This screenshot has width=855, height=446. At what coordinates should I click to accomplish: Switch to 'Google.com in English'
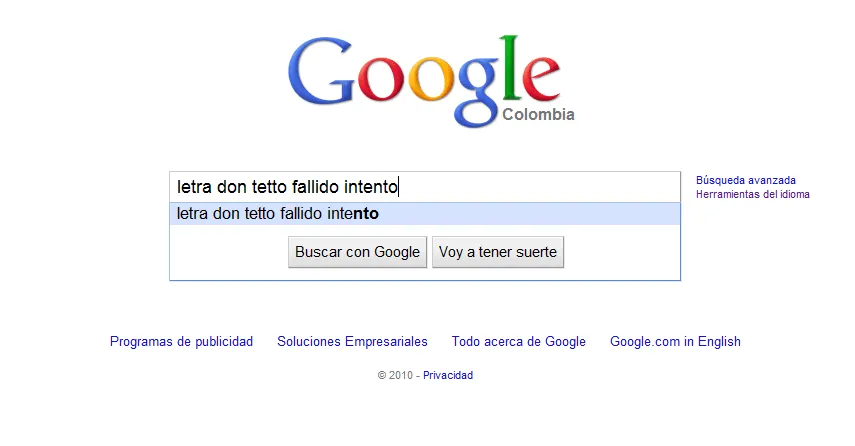tap(675, 341)
